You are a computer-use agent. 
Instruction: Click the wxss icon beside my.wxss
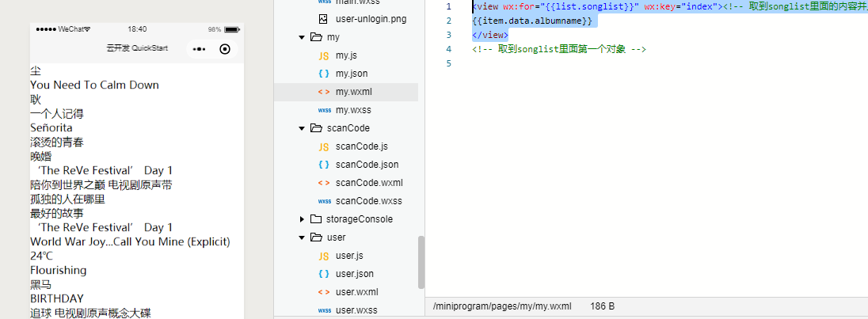(324, 110)
